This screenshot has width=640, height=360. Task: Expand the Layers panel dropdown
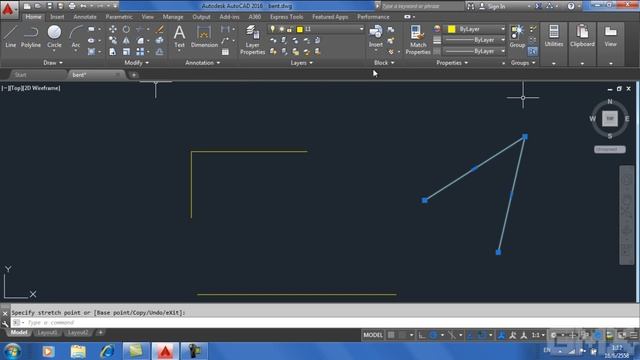click(302, 63)
